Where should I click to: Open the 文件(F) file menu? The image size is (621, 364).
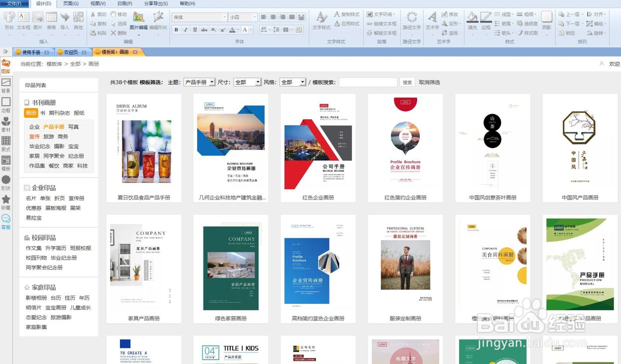tap(14, 3)
